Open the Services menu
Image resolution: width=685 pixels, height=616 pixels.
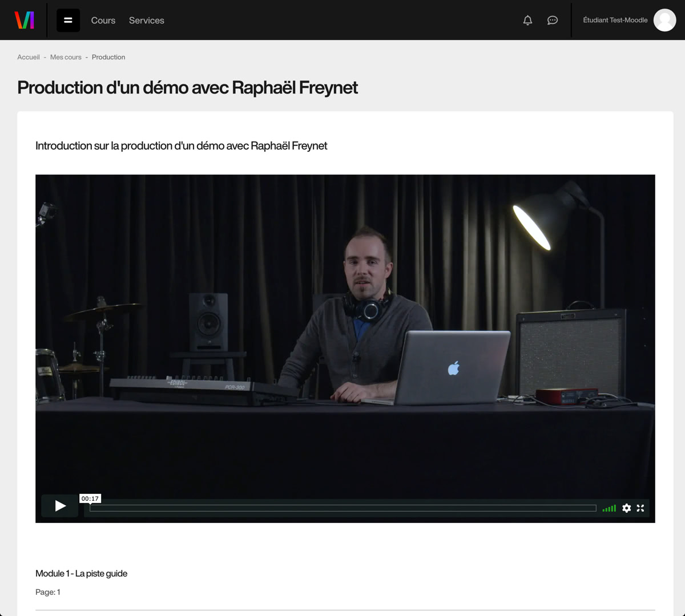click(147, 21)
